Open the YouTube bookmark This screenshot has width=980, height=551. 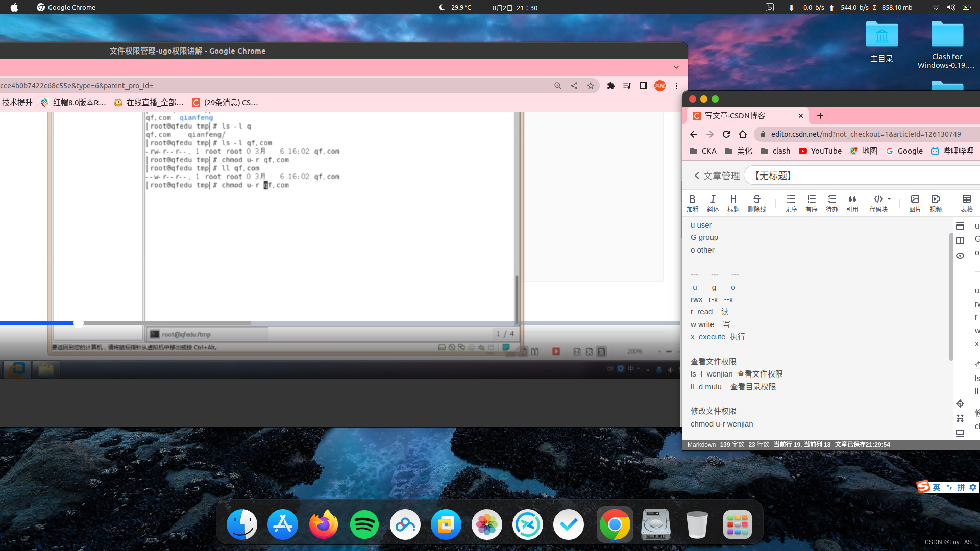point(820,151)
